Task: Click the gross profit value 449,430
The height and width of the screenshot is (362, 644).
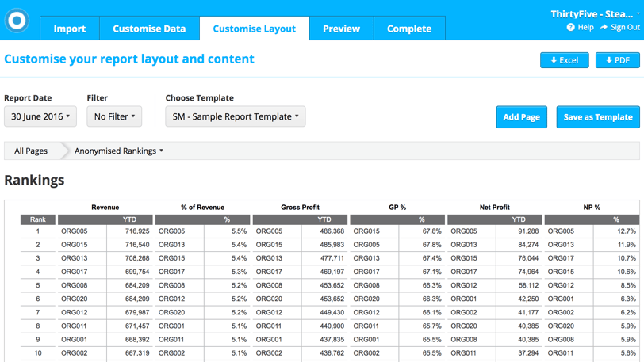Action: 332,312
